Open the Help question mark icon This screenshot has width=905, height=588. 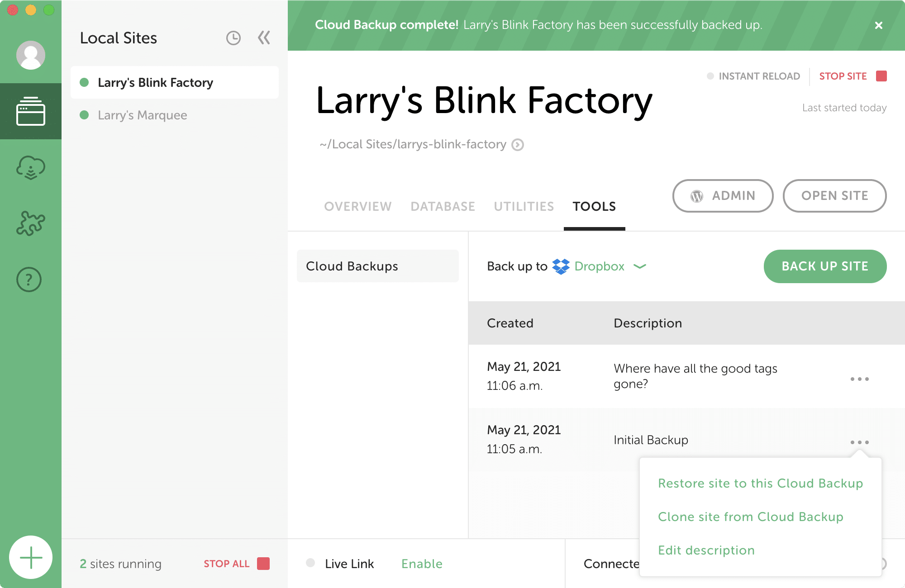coord(29,280)
